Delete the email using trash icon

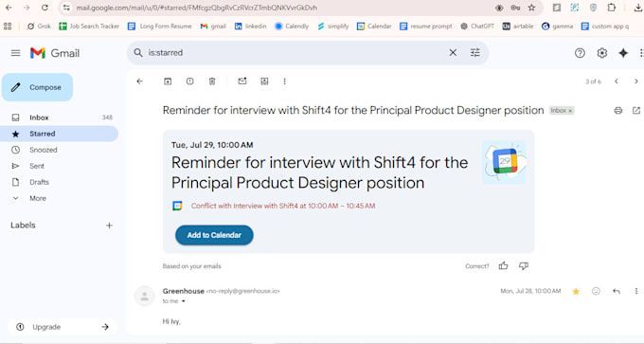click(212, 81)
